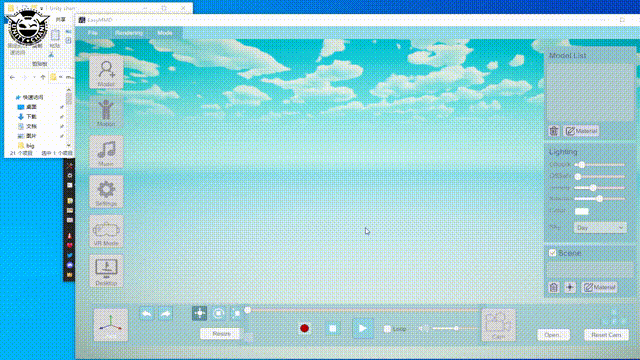This screenshot has height=360, width=640.
Task: Open the Sky dropdown showing Day
Action: click(600, 228)
